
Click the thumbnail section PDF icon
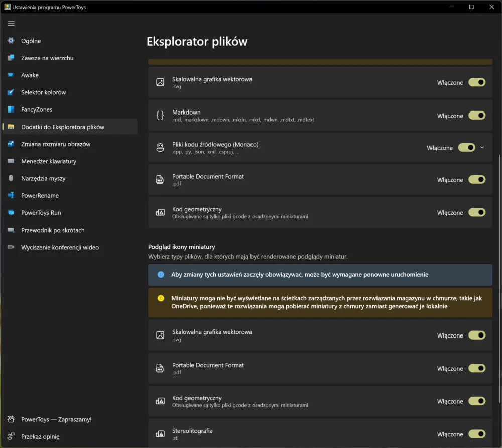click(160, 368)
